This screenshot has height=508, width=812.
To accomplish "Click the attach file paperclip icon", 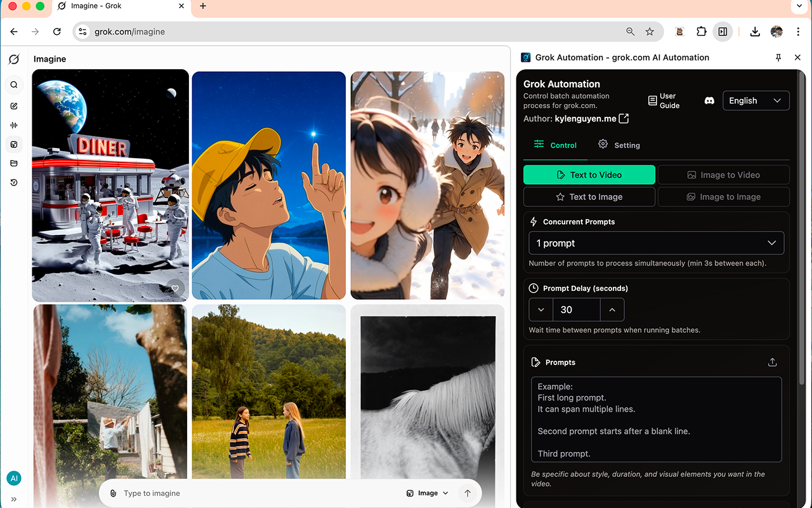I will click(x=113, y=493).
